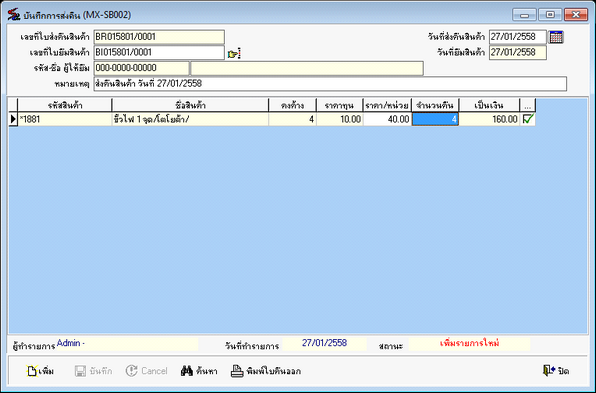Click the Add new document icon
596x393 pixels.
click(32, 371)
